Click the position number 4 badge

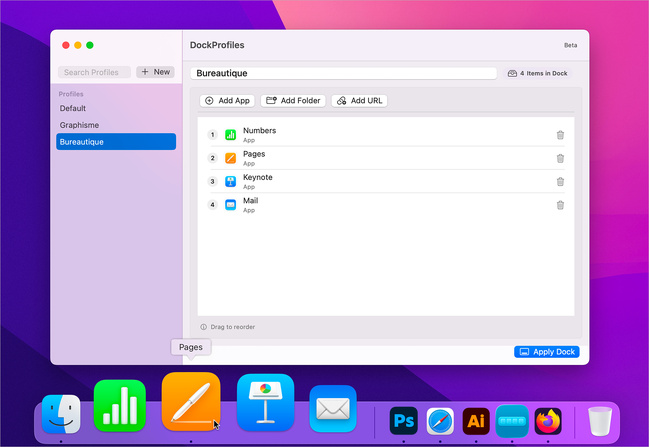click(x=212, y=205)
